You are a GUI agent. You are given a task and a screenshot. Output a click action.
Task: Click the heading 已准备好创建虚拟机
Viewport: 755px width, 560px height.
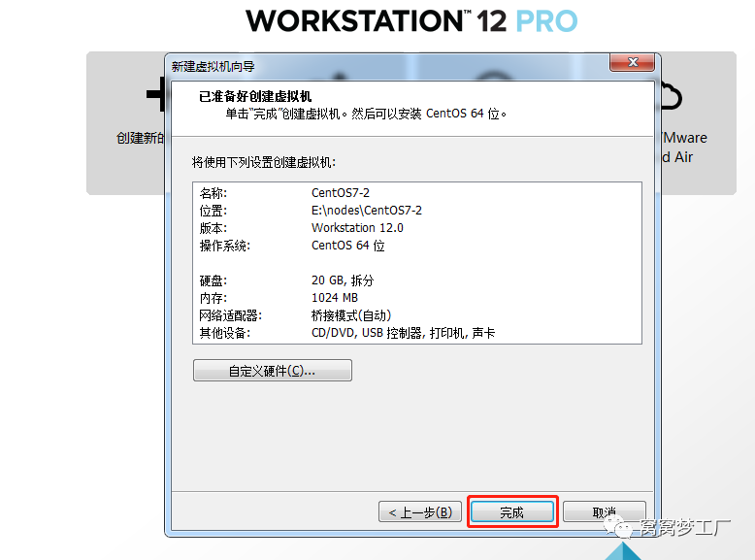pyautogui.click(x=255, y=96)
